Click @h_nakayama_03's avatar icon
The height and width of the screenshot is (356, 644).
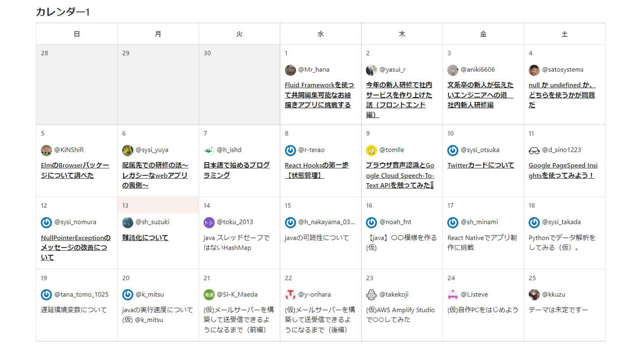click(290, 222)
